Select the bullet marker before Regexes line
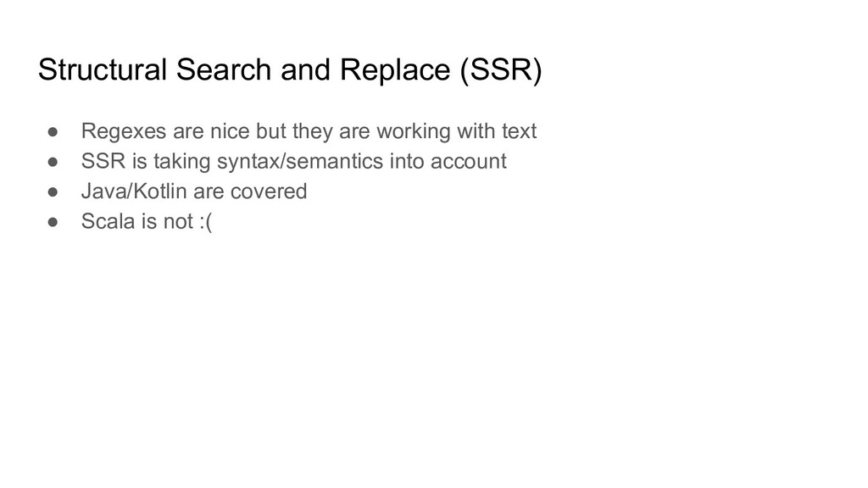 (53, 131)
